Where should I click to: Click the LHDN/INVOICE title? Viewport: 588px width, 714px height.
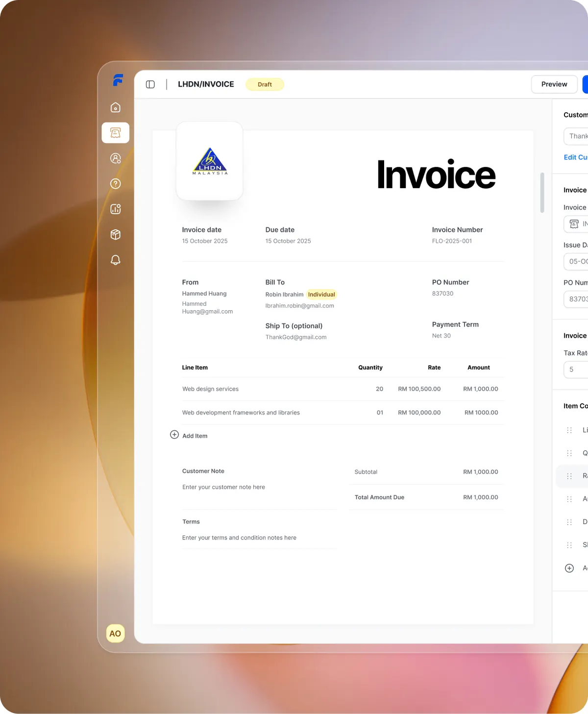click(x=206, y=84)
